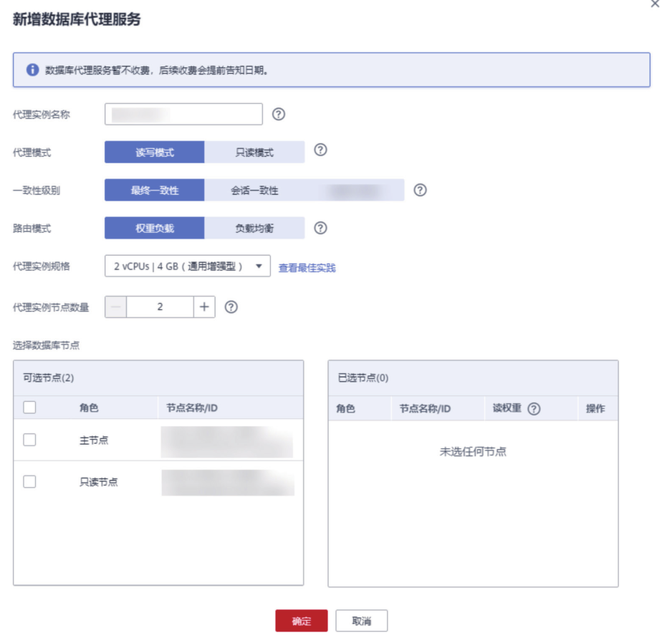Tick the checkbox for 主节点 row
Image resolution: width=672 pixels, height=641 pixels.
[29, 440]
